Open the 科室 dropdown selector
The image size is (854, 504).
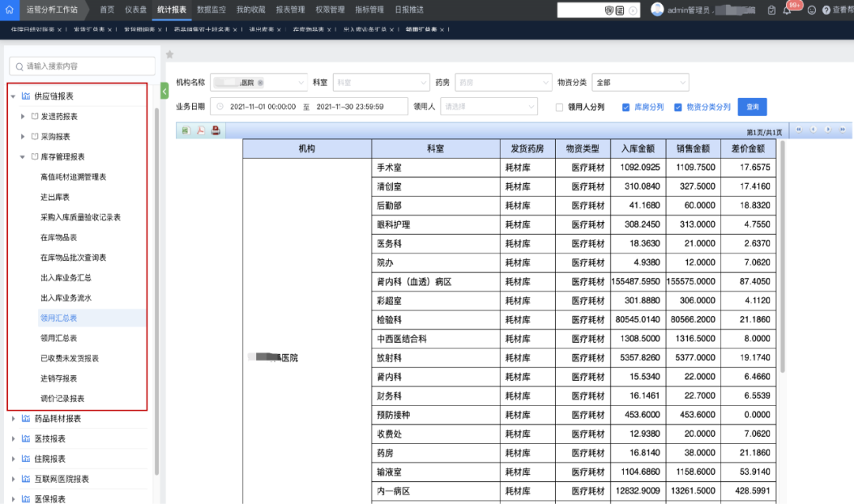pos(381,82)
